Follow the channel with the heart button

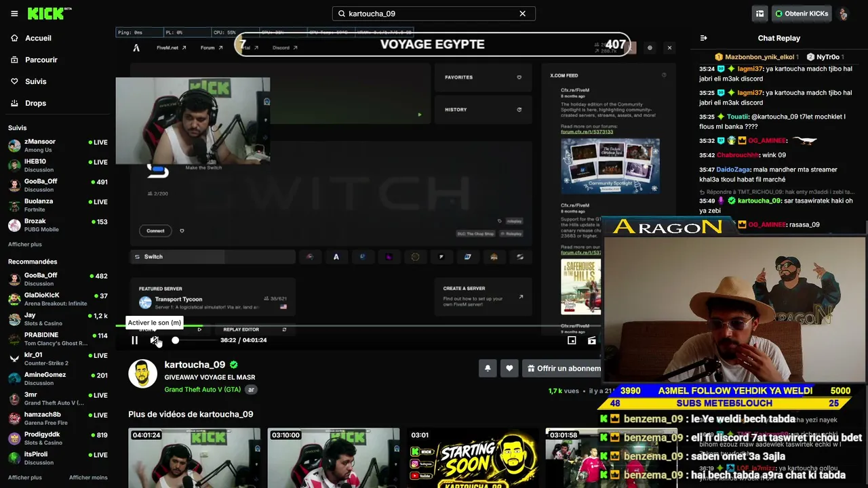click(x=509, y=368)
